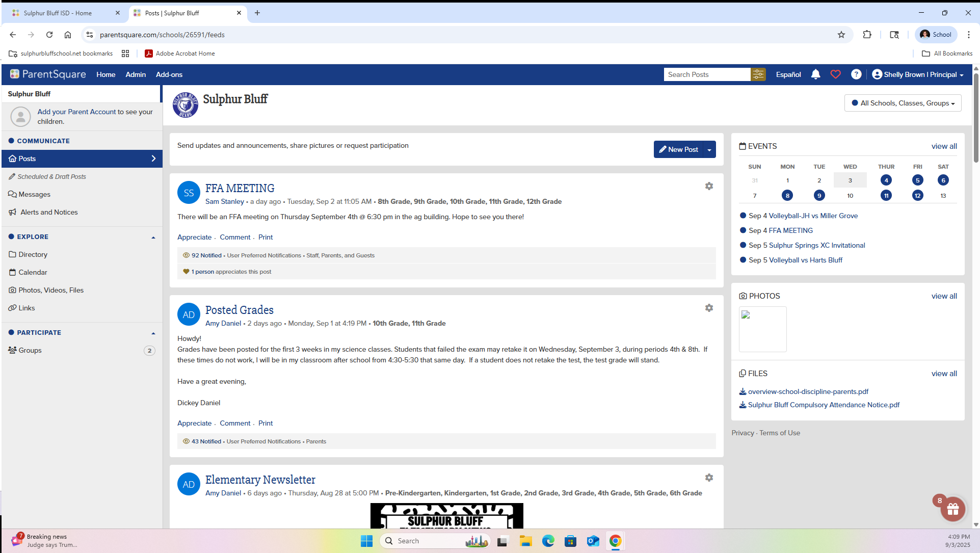
Task: Collapse the PARTICIPATE sidebar section
Action: click(153, 333)
